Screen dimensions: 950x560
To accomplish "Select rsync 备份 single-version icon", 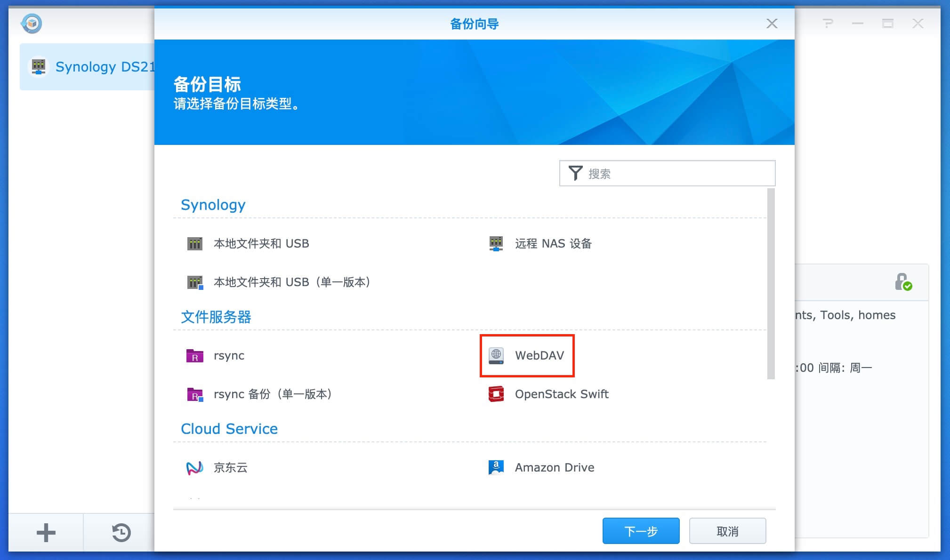I will click(194, 394).
